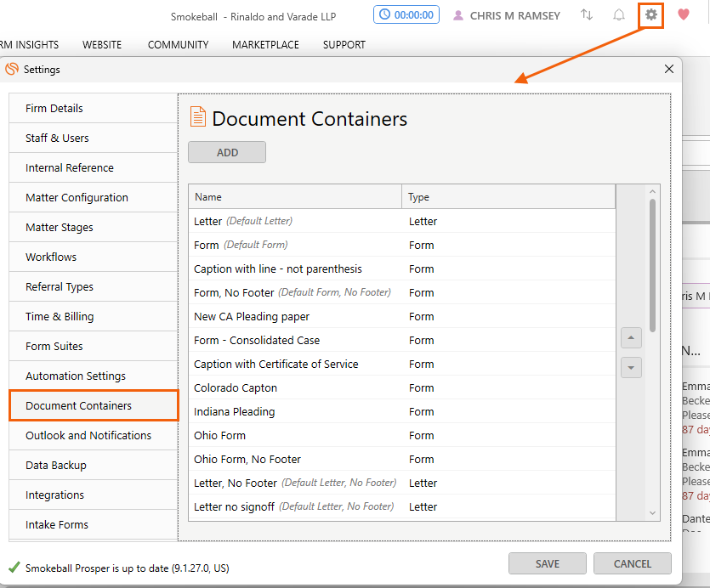This screenshot has width=710, height=588.
Task: Open the SUPPORT menu item
Action: 344,44
